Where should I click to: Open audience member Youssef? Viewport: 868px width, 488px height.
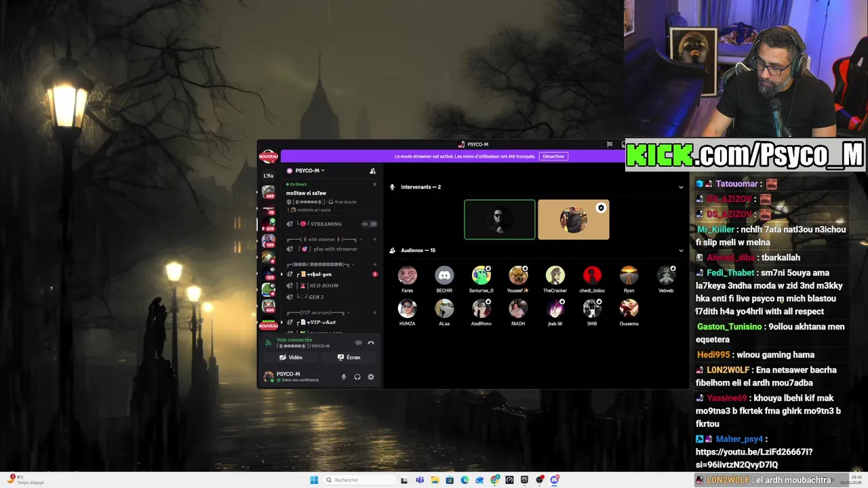click(518, 279)
